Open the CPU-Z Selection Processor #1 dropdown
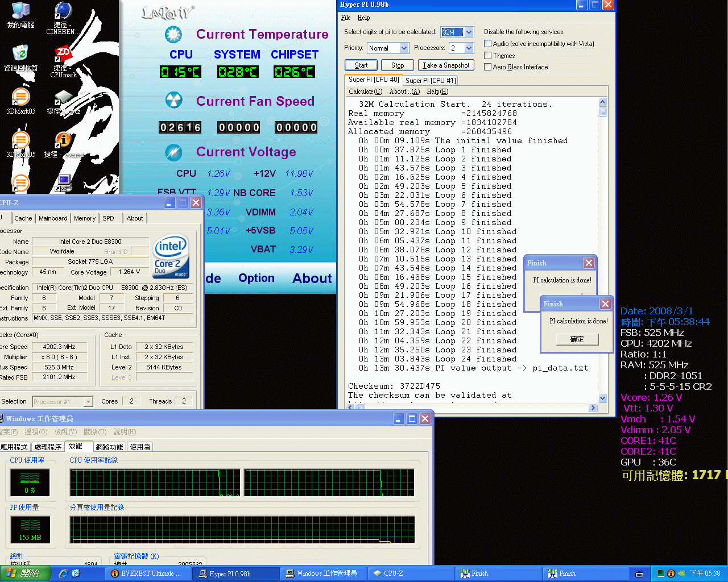 point(88,402)
